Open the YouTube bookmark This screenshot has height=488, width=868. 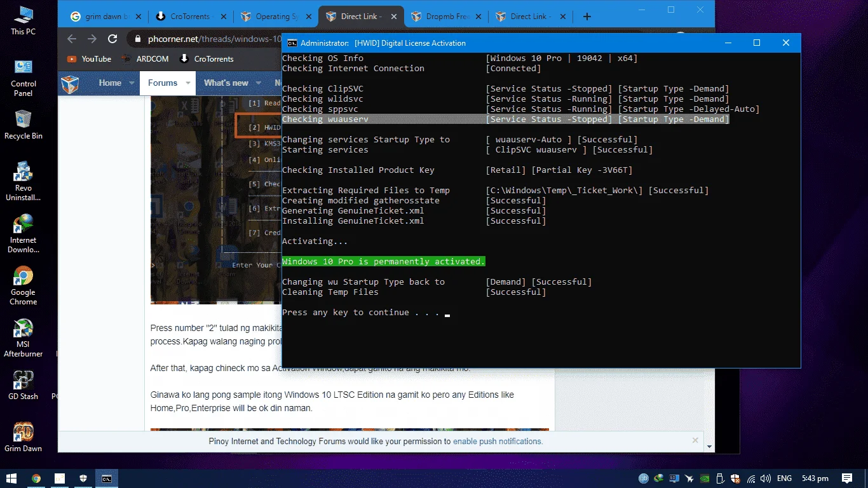[x=89, y=59]
